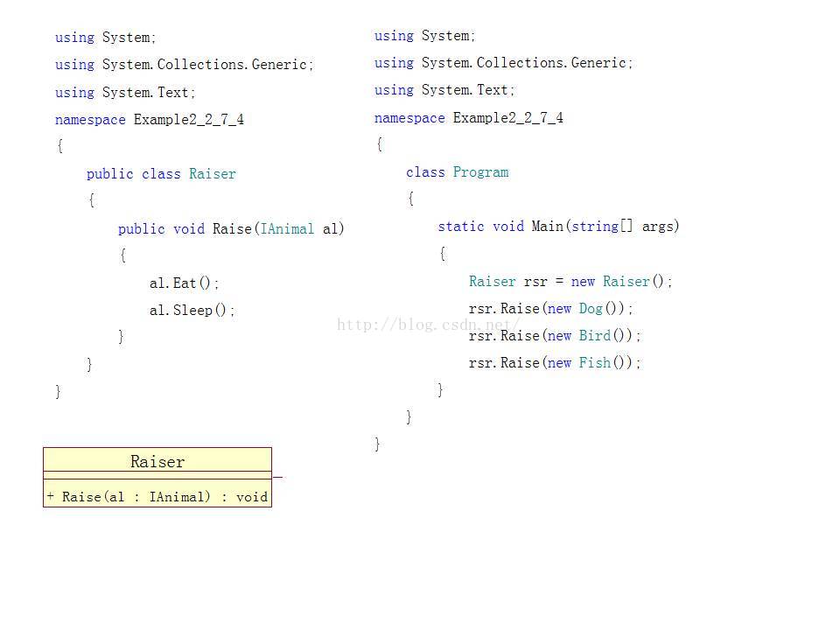Click the "static void Main(string[] args)" line
This screenshot has height=630, width=840.
pyautogui.click(x=559, y=226)
